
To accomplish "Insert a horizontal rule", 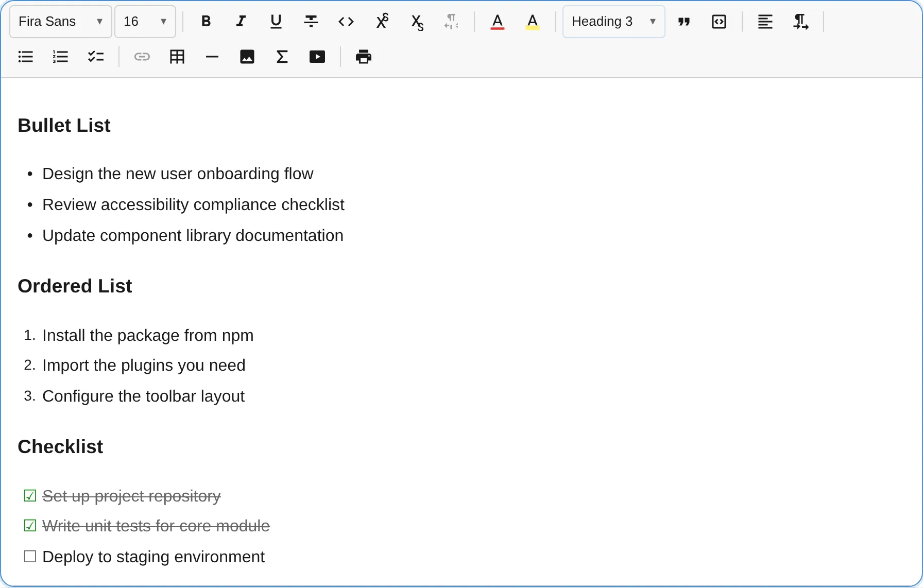I will tap(212, 57).
